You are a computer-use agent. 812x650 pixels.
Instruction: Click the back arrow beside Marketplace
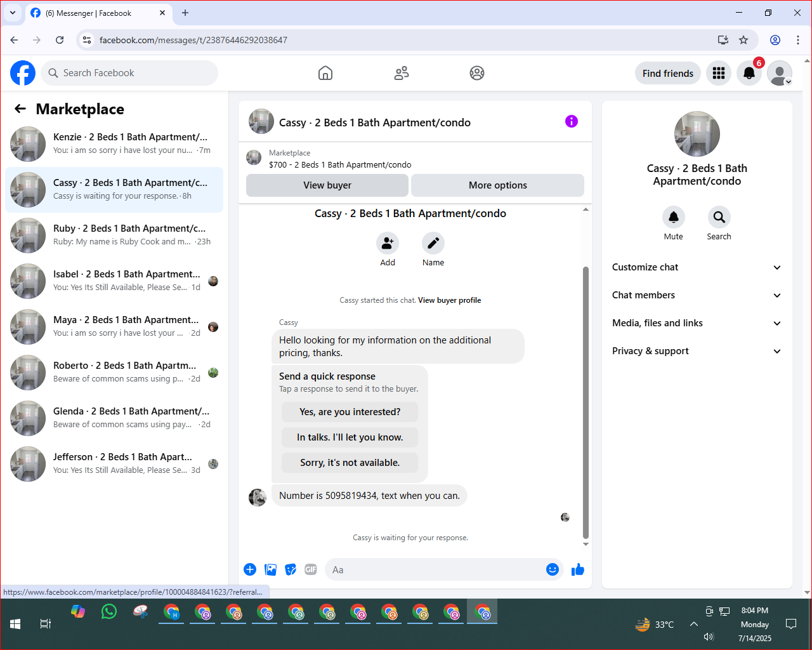point(20,109)
